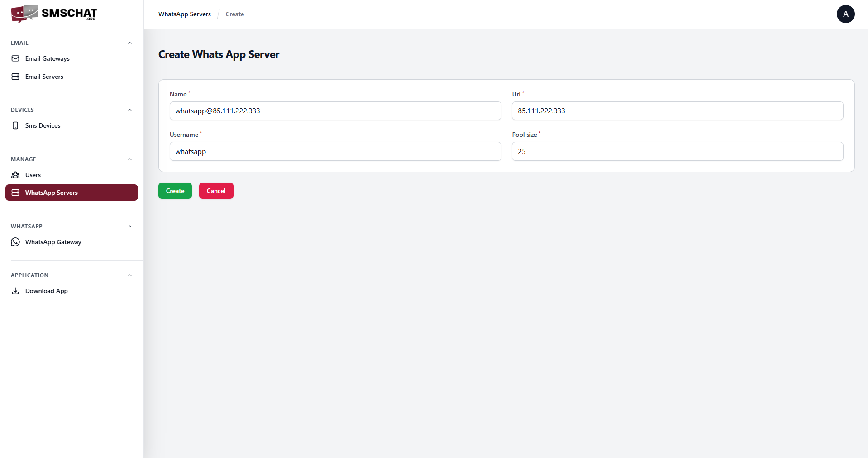Open the Users management page
Screen dimensions: 868x458
pyautogui.click(x=72, y=175)
